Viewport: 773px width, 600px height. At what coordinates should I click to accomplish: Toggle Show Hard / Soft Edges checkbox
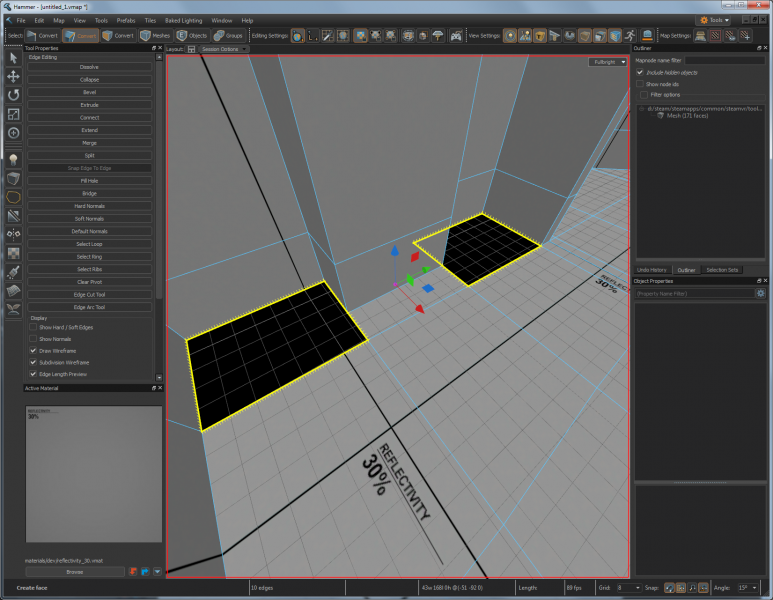tap(33, 327)
